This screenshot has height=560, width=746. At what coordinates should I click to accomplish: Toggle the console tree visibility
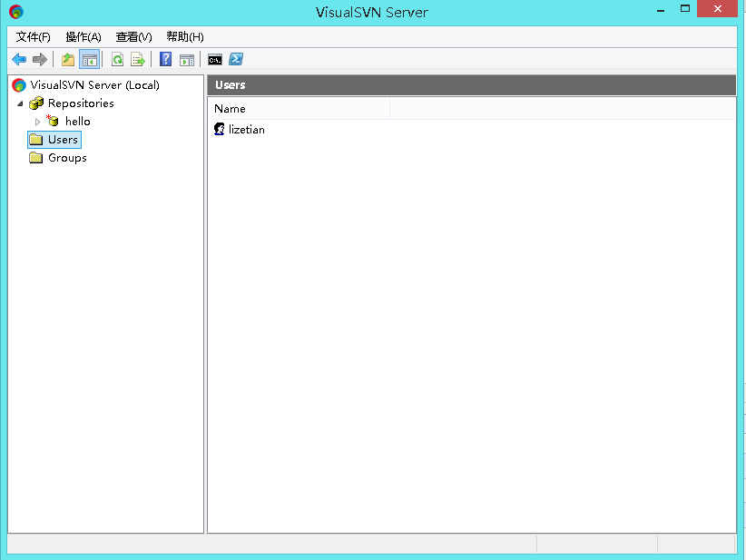[x=90, y=59]
